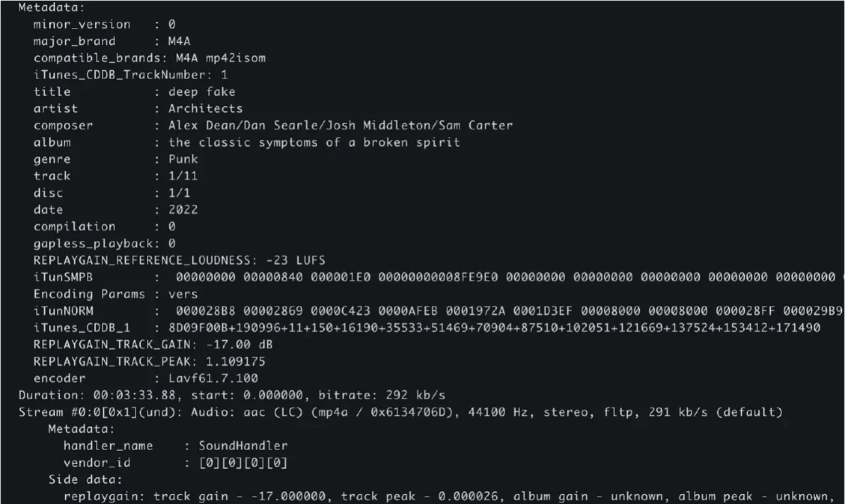Click the album name text
Image resolution: width=845 pixels, height=504 pixels.
pyautogui.click(x=314, y=142)
